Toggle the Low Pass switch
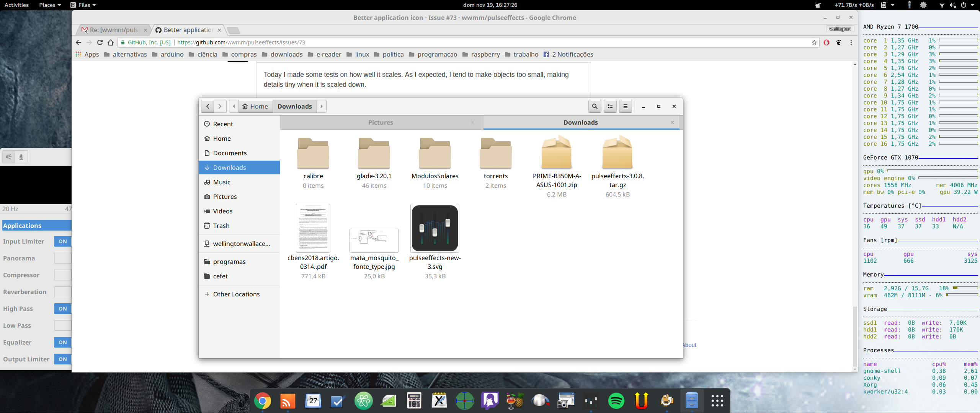 (x=63, y=325)
